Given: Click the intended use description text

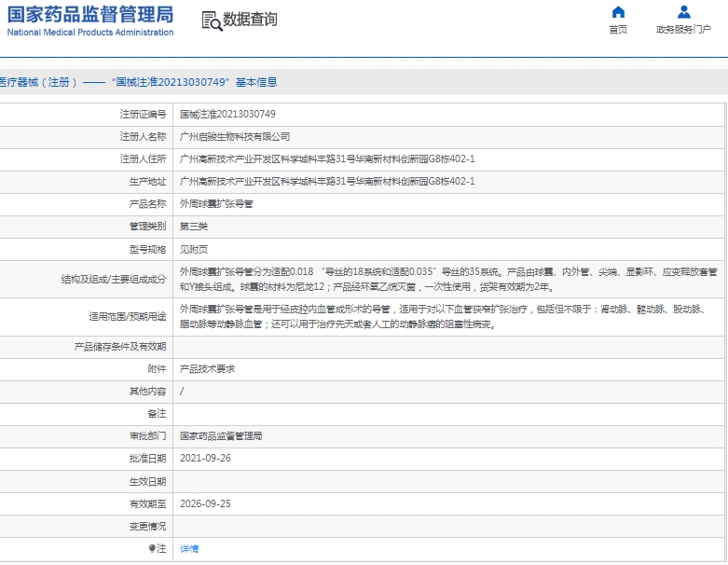Looking at the screenshot, I should pos(444,316).
